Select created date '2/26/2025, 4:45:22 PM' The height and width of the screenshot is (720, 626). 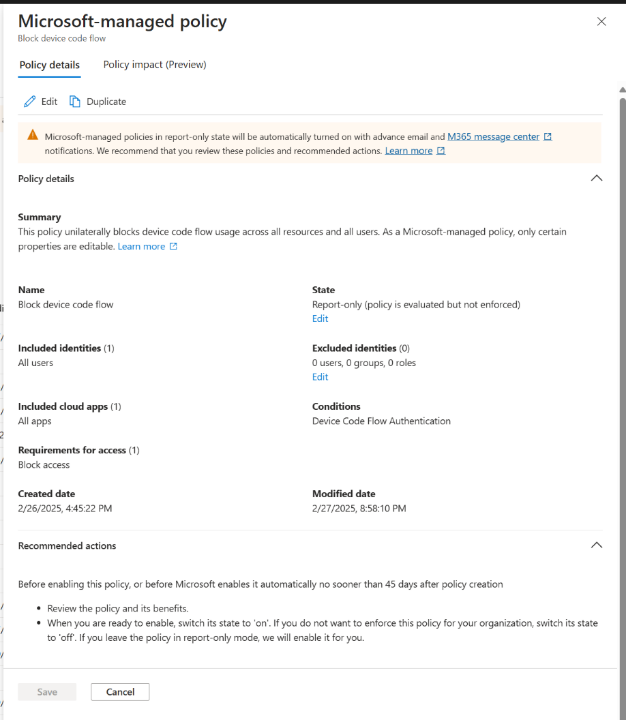[x=65, y=508]
